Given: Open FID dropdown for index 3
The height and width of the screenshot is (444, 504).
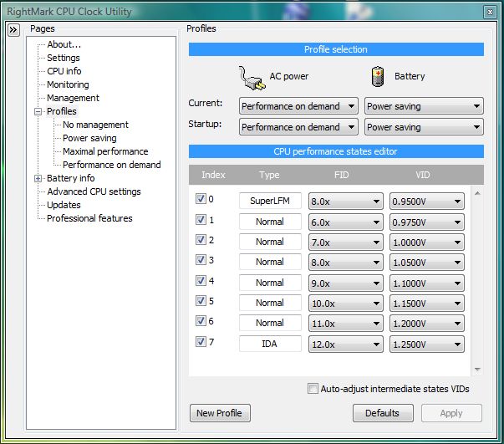Looking at the screenshot, I should pos(345,263).
